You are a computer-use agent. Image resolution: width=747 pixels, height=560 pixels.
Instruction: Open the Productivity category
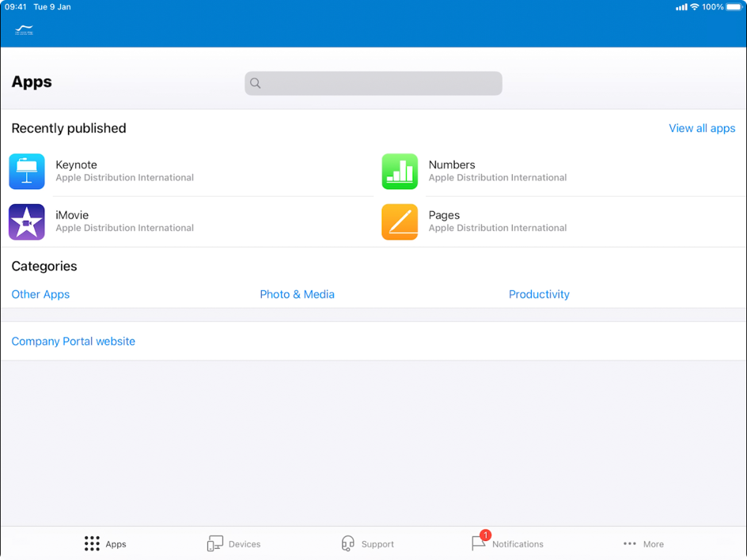539,294
